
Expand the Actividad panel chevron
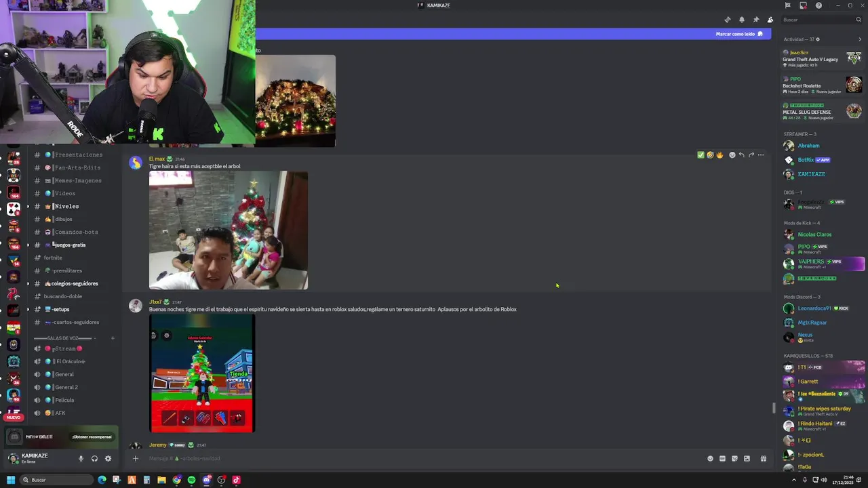[x=860, y=39]
